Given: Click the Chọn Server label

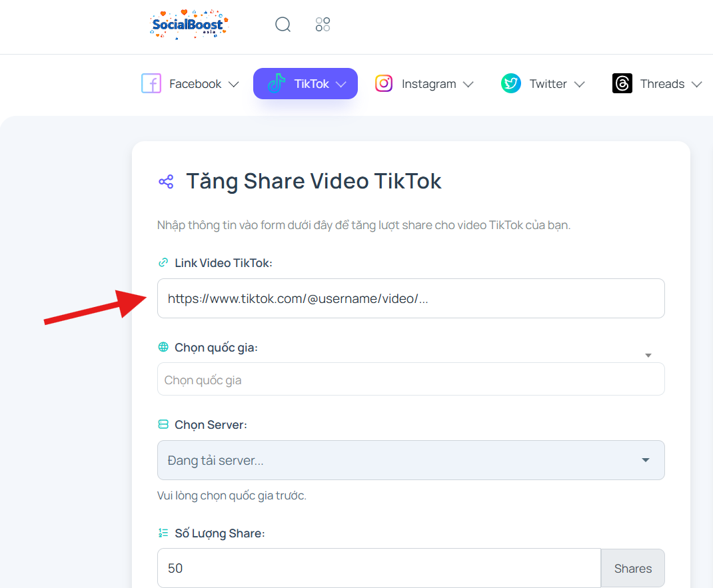Looking at the screenshot, I should (x=211, y=424).
